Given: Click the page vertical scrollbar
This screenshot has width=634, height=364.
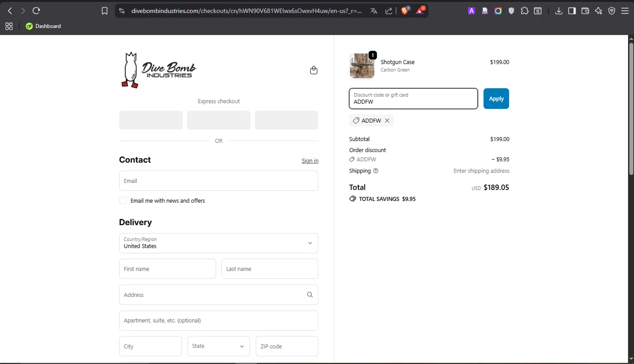Looking at the screenshot, I should point(631,109).
